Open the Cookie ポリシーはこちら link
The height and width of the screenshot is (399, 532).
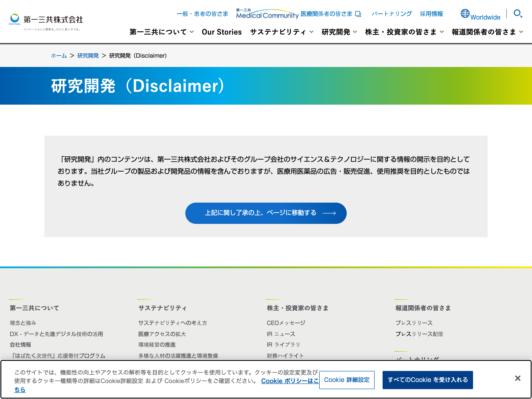(x=289, y=381)
